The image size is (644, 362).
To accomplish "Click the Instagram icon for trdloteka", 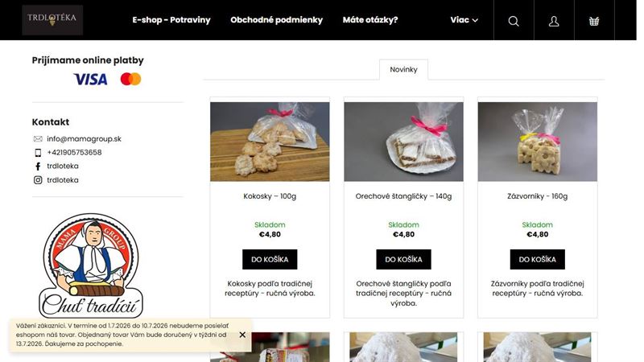I will click(x=38, y=179).
